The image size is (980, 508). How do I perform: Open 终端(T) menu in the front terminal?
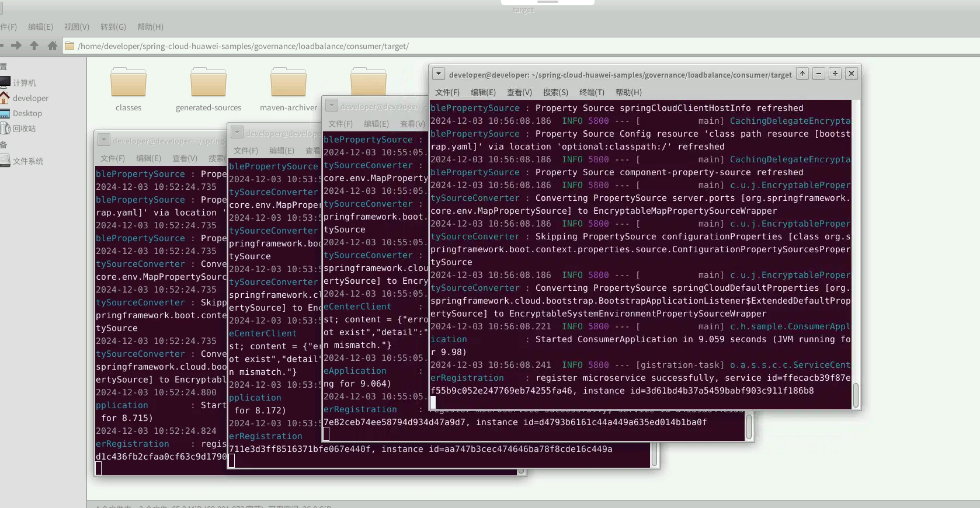pyautogui.click(x=592, y=92)
